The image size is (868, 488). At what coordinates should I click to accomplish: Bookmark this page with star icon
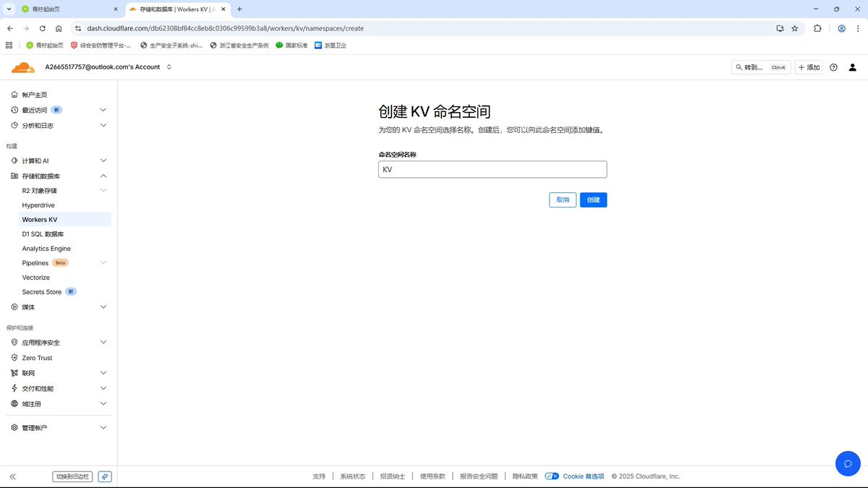tap(795, 28)
